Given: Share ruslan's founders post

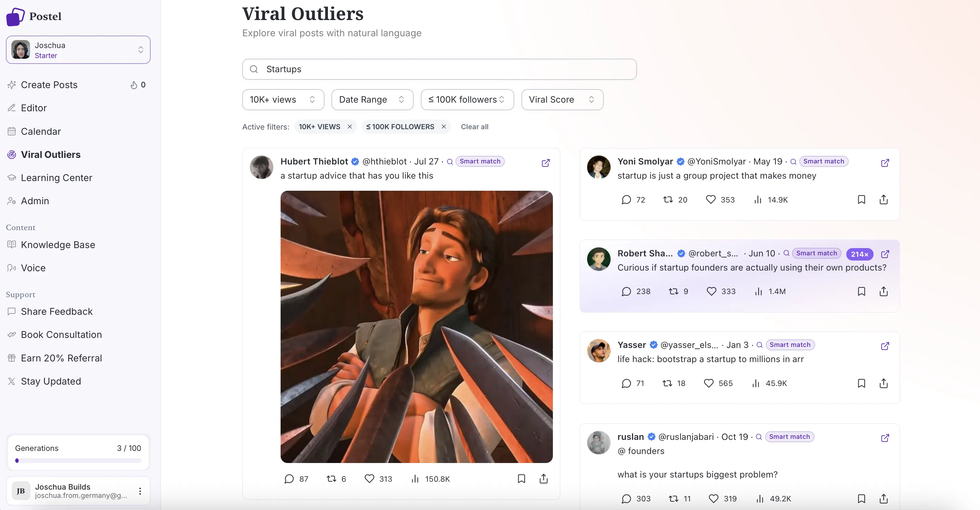Looking at the screenshot, I should pyautogui.click(x=883, y=499).
